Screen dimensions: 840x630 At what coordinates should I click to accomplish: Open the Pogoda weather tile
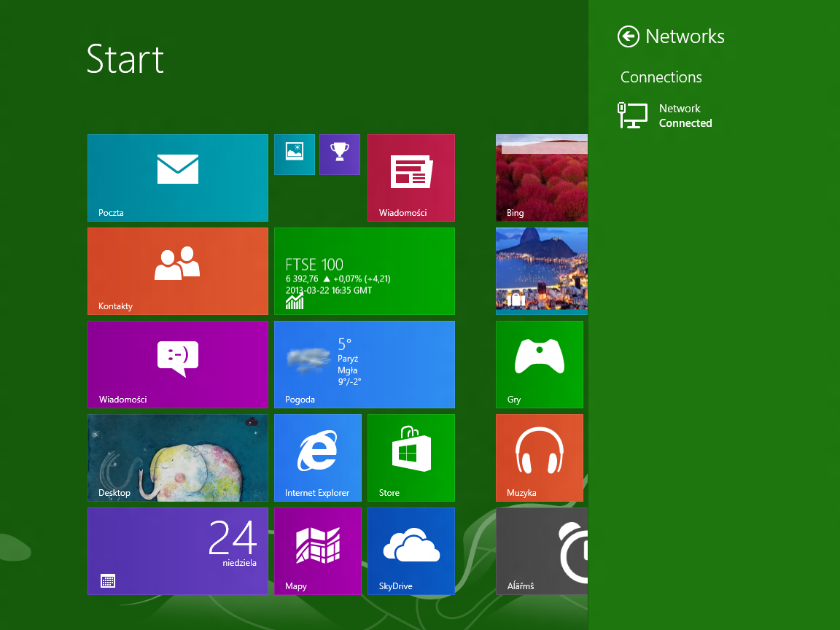pos(365,365)
